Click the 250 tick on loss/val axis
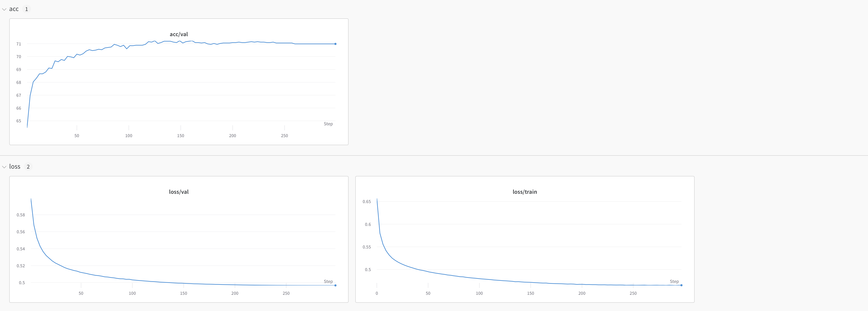 (x=286, y=293)
